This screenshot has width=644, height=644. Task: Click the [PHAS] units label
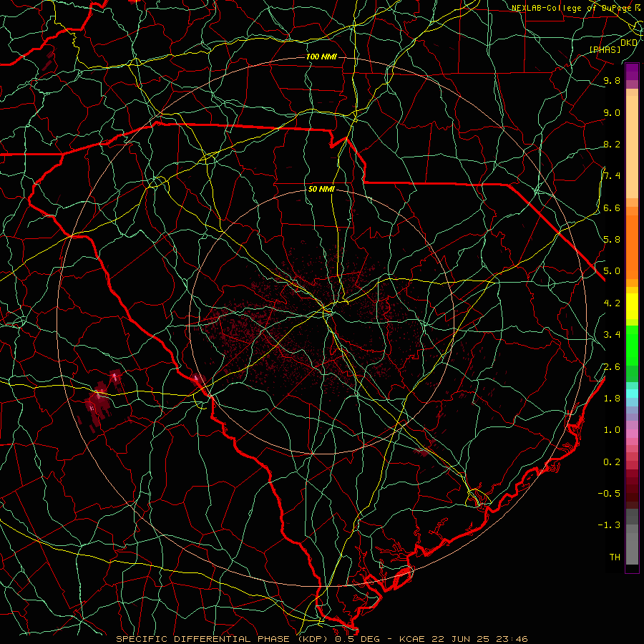tap(605, 50)
